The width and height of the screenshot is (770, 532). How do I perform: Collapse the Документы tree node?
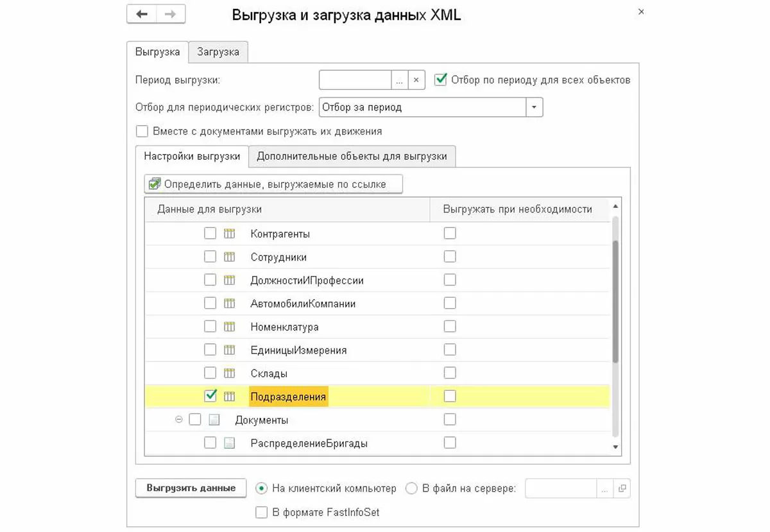(x=179, y=420)
